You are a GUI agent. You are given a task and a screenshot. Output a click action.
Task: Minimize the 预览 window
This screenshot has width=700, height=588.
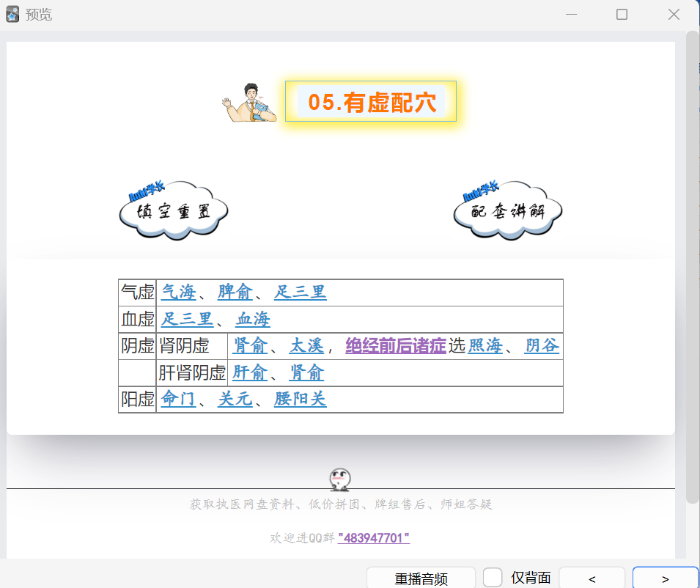point(571,14)
